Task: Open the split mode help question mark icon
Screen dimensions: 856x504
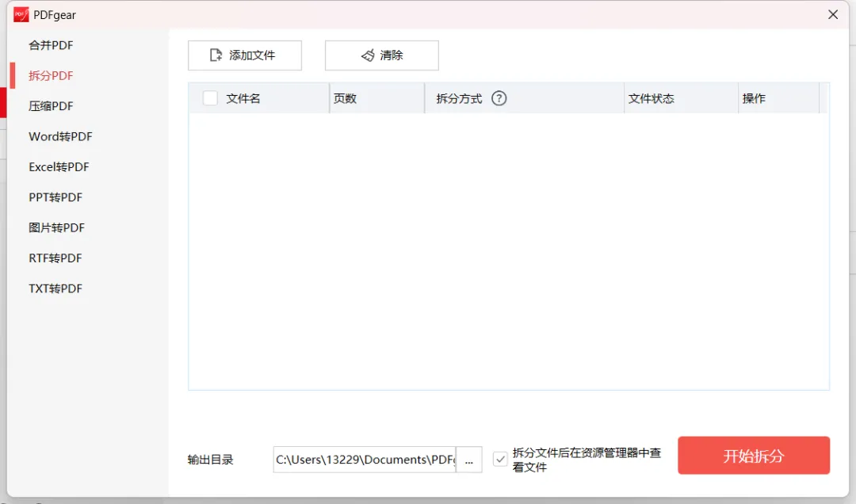Action: [499, 98]
